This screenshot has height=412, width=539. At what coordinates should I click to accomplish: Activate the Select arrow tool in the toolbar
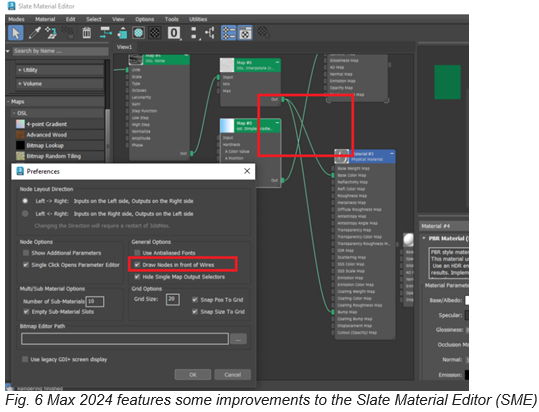pyautogui.click(x=15, y=33)
